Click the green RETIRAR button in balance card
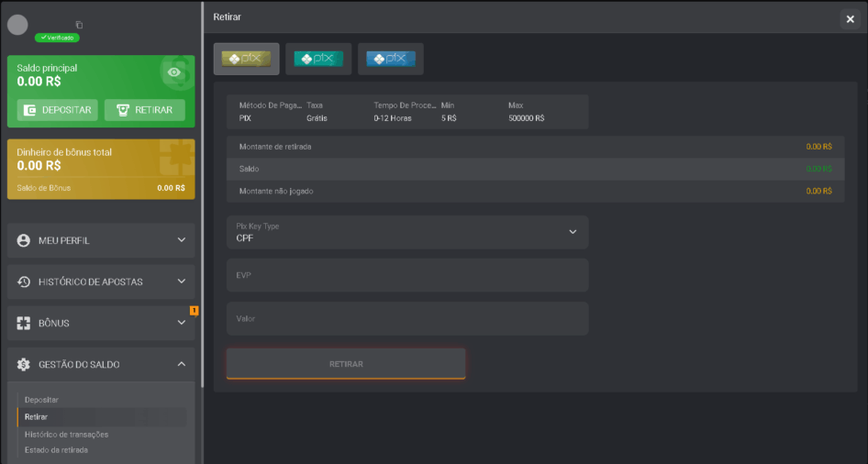This screenshot has height=464, width=868. (145, 110)
